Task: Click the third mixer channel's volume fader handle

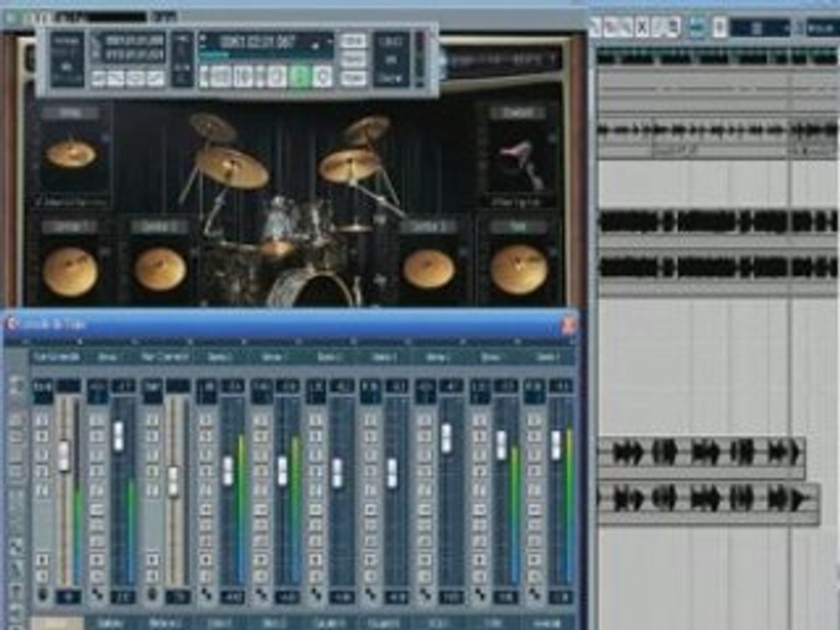Action: [173, 481]
